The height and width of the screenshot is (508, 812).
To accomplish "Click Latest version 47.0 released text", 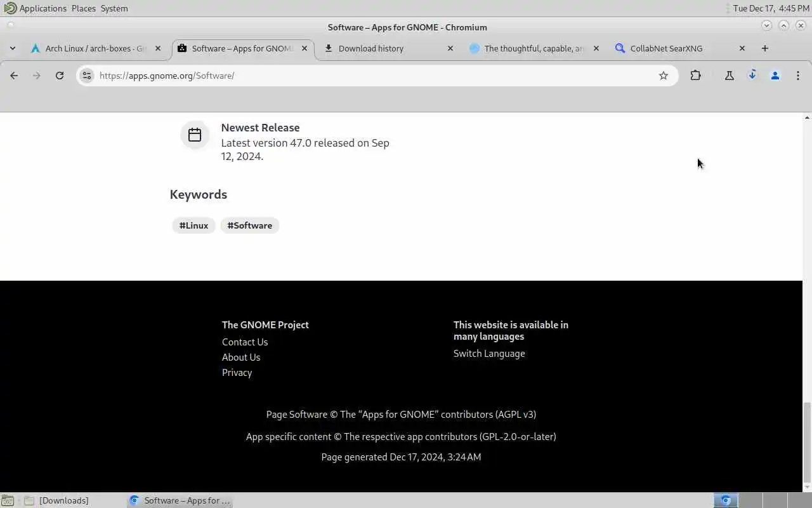I will (x=305, y=149).
